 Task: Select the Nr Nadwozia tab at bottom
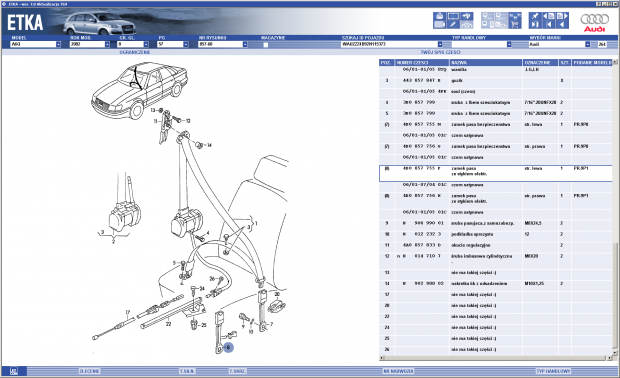[x=399, y=371]
